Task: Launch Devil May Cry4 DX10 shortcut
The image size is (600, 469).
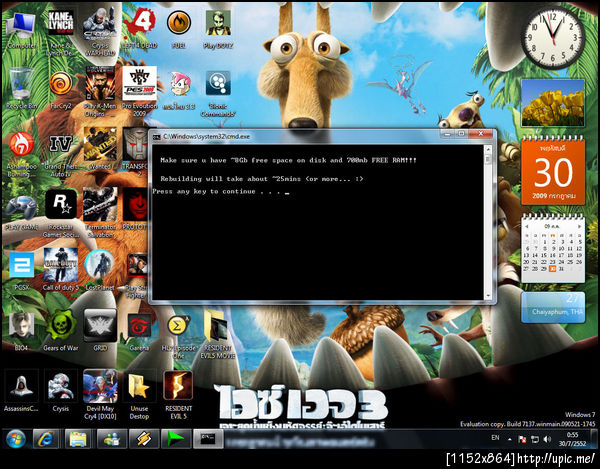Action: [100, 394]
